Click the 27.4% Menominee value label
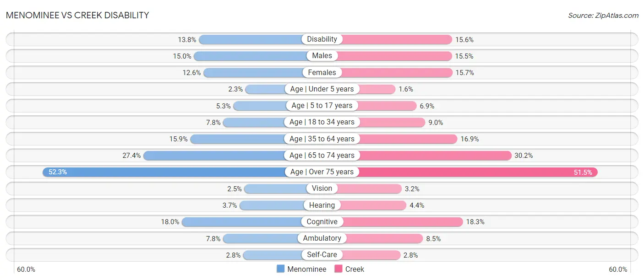The width and height of the screenshot is (644, 280). pyautogui.click(x=131, y=156)
